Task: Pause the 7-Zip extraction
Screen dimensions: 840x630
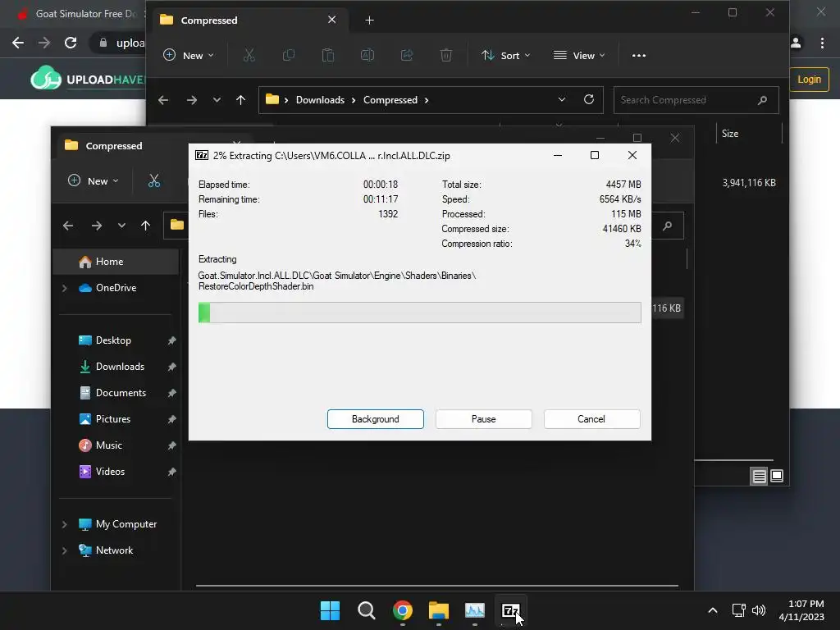Action: [x=483, y=419]
